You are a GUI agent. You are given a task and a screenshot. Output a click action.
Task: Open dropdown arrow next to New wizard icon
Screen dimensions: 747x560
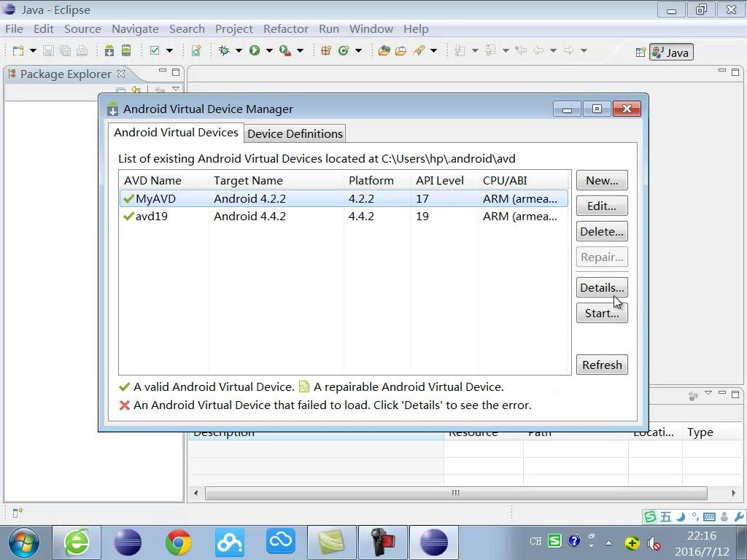(x=33, y=50)
